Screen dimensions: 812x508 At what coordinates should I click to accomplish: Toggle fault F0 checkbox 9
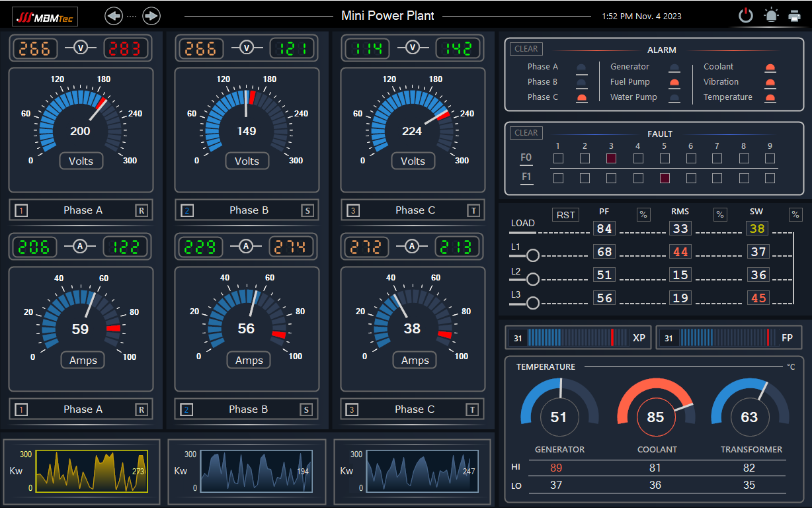pyautogui.click(x=770, y=158)
